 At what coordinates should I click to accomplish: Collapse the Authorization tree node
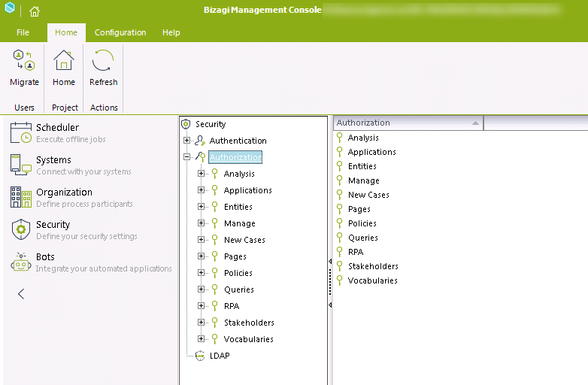tap(186, 157)
